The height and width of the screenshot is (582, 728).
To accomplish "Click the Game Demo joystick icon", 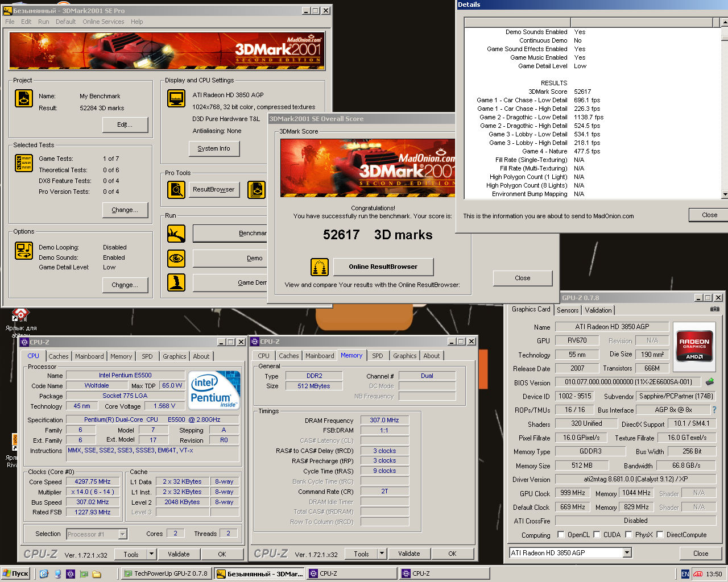I will pyautogui.click(x=176, y=282).
